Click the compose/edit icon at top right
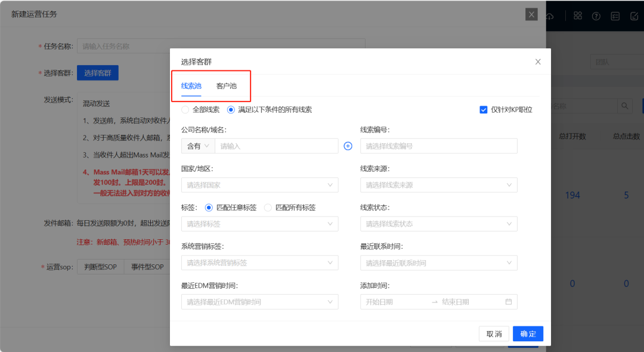The image size is (644, 352). pos(634,16)
